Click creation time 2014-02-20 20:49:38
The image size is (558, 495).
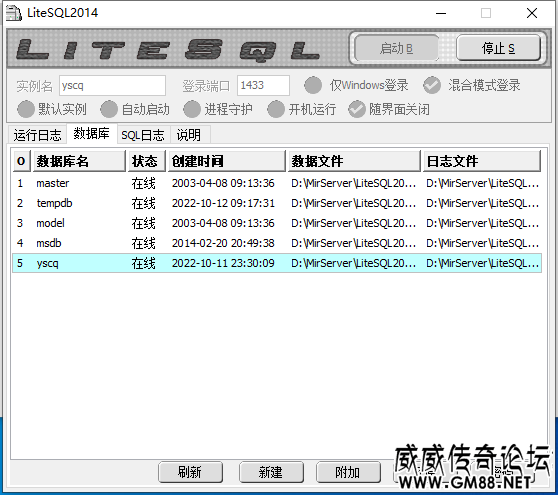tap(223, 243)
